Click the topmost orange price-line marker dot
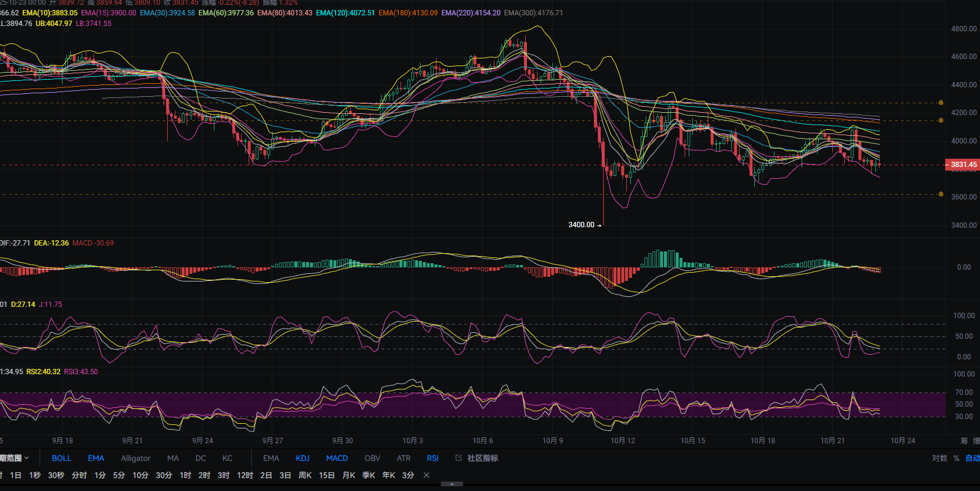980x491 pixels. (941, 103)
